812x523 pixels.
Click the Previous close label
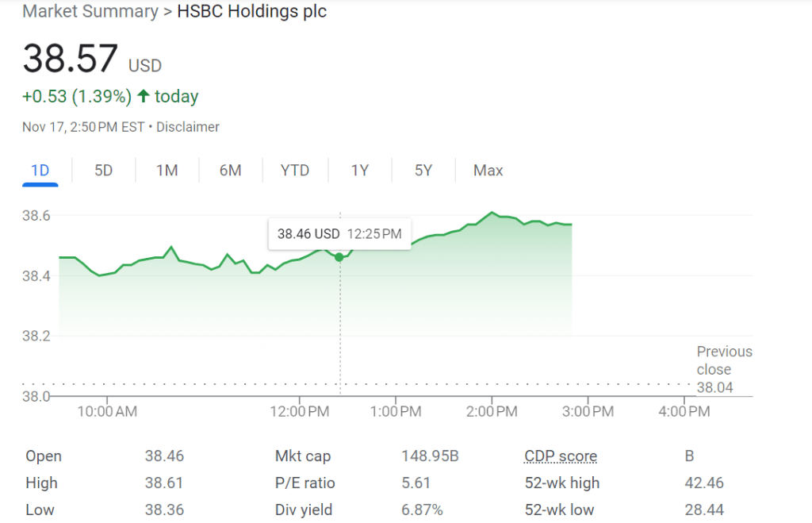pyautogui.click(x=724, y=360)
